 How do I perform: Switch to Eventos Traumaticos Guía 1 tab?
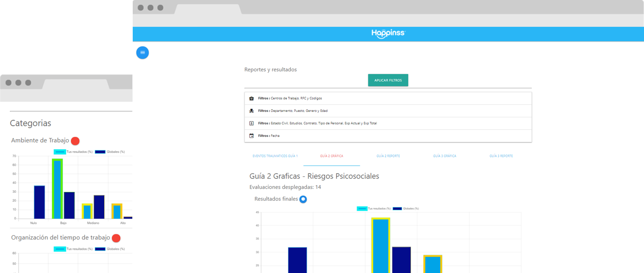pos(275,156)
